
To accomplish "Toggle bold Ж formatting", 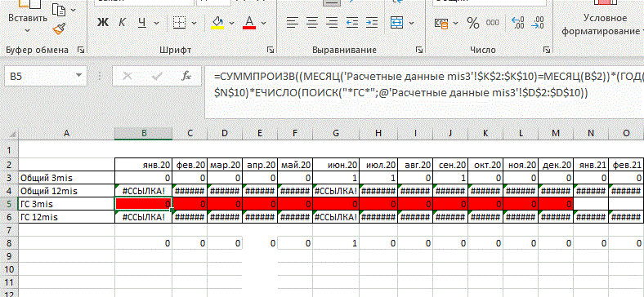I will point(103,23).
